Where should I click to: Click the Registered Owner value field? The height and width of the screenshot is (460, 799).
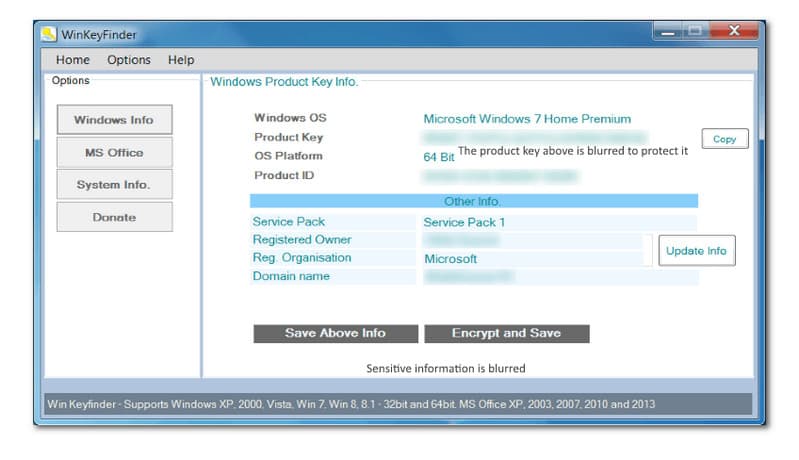[532, 241]
